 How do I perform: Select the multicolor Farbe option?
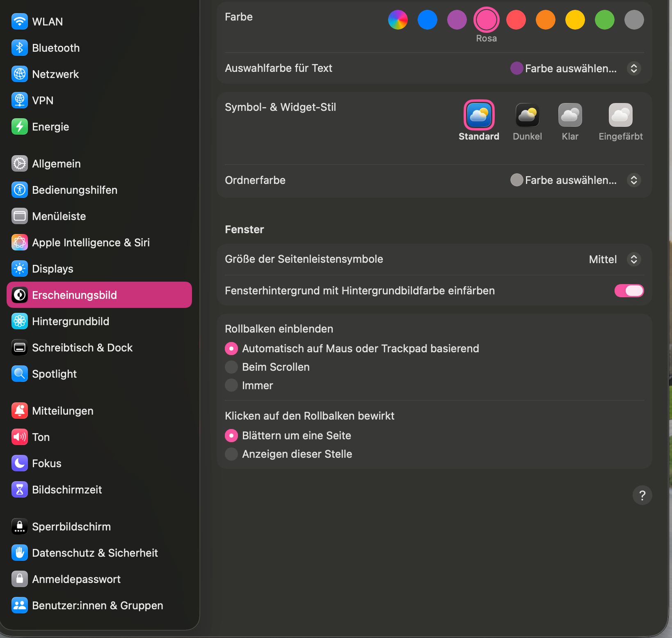398,19
